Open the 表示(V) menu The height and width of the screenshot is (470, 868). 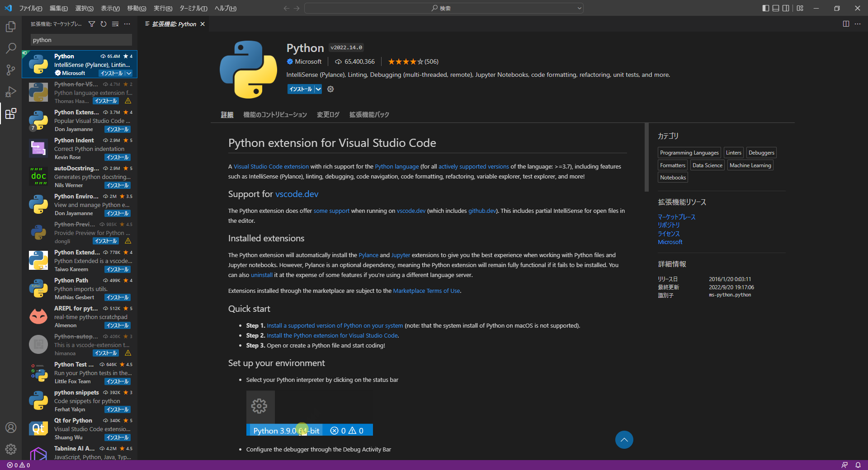click(110, 8)
